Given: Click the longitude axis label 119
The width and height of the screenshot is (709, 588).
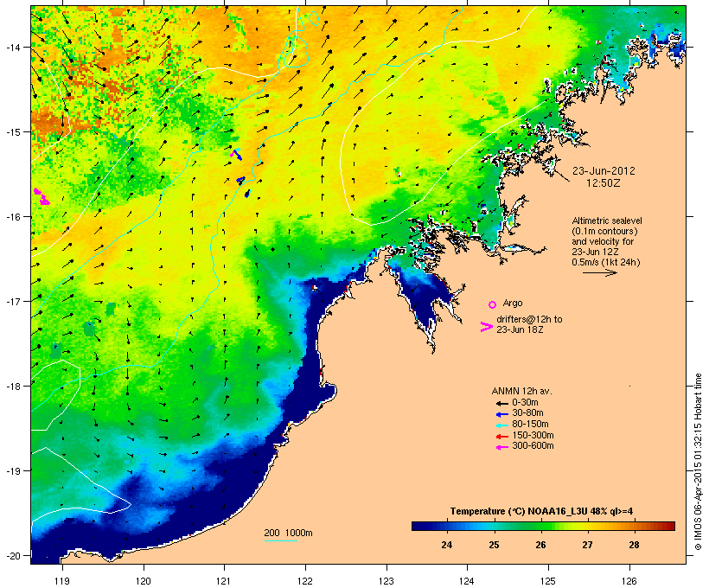Looking at the screenshot, I should coord(62,581).
